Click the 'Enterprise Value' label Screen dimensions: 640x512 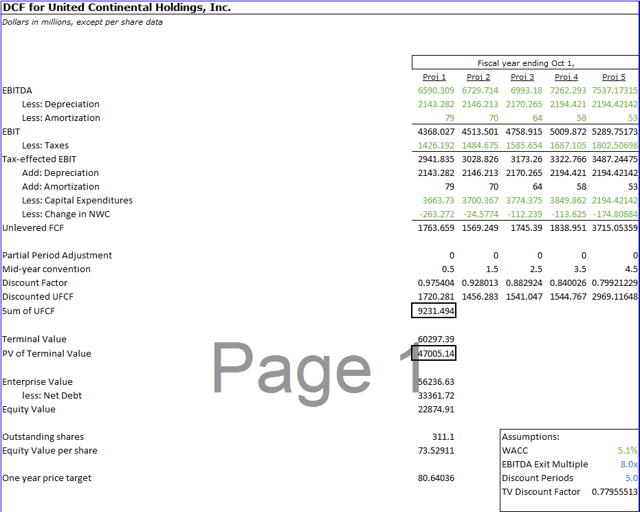coord(38,382)
